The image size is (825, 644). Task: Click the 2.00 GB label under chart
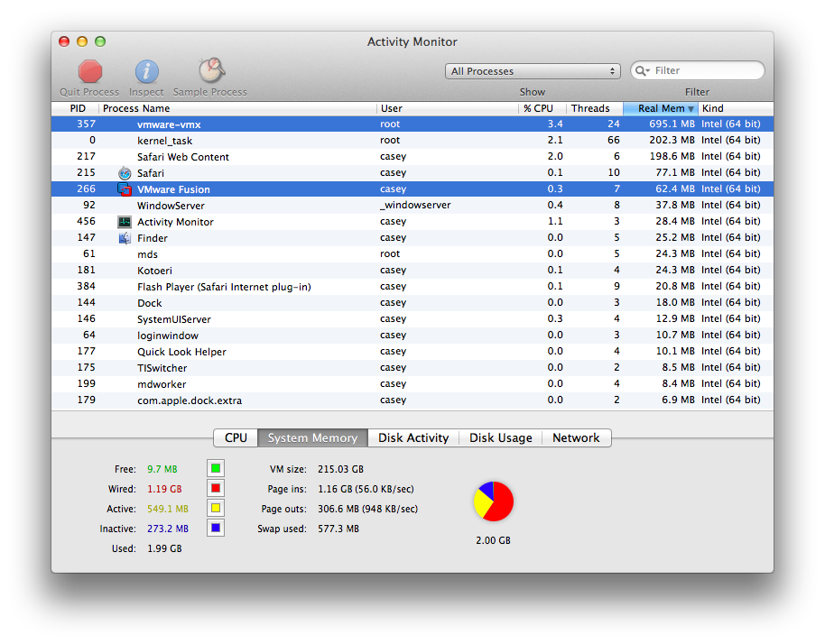pyautogui.click(x=494, y=540)
